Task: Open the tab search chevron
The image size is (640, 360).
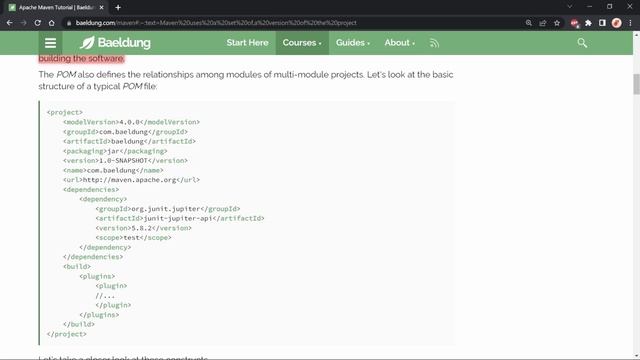Action: pyautogui.click(x=569, y=7)
